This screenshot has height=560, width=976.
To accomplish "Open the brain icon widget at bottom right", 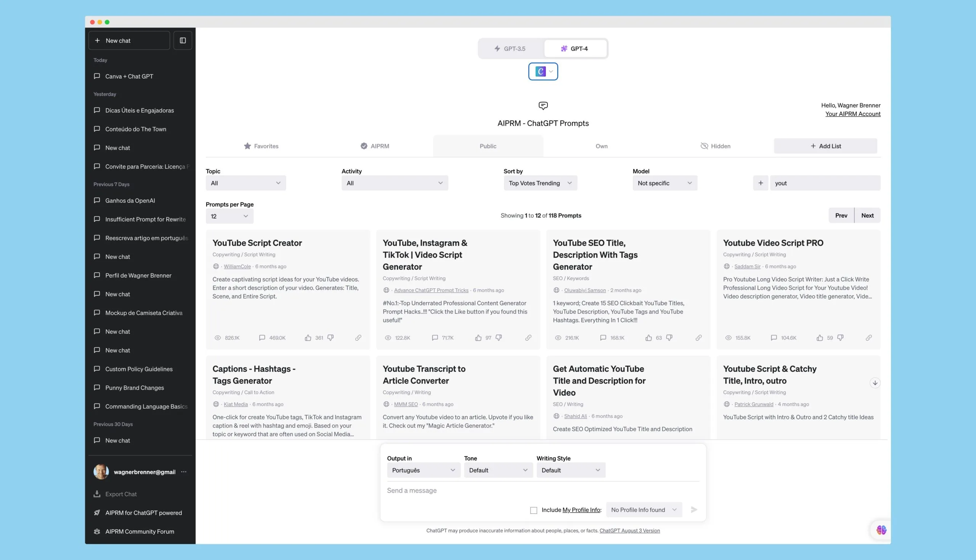I will coord(881,530).
